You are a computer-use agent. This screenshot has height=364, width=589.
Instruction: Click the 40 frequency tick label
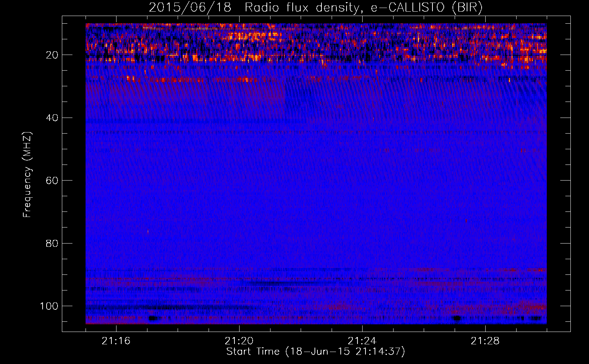click(x=52, y=118)
